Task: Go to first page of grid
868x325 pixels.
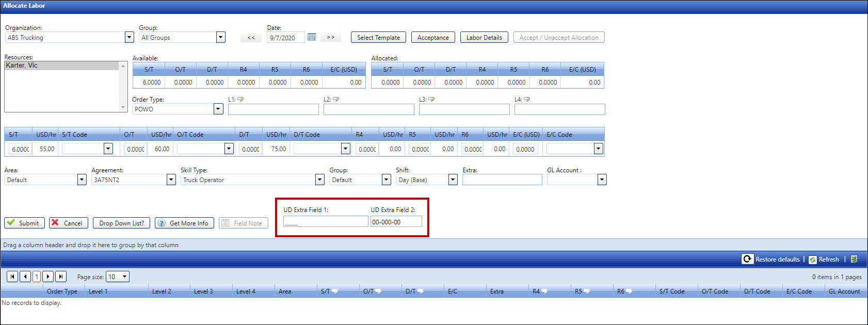Action: [x=12, y=277]
